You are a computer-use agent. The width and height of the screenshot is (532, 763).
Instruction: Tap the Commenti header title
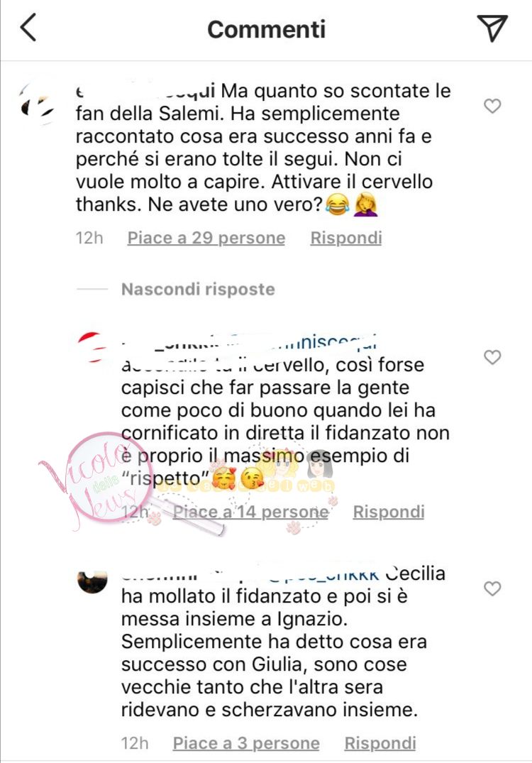tap(267, 29)
